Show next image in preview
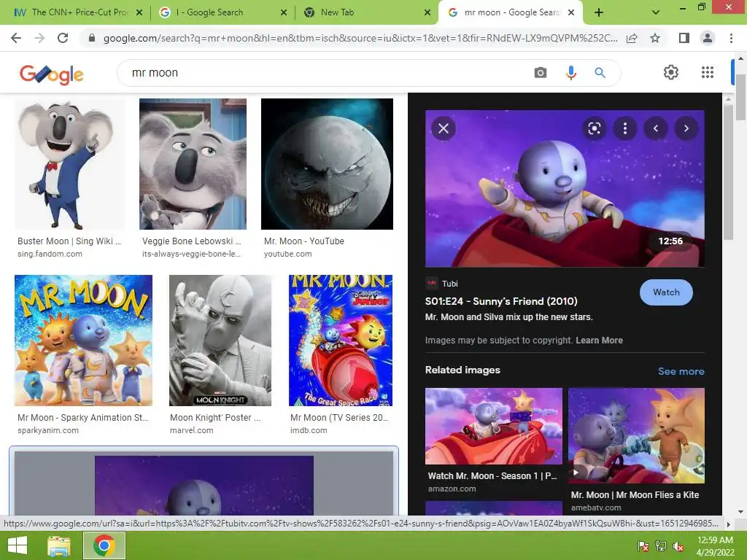747x560 pixels. tap(686, 128)
